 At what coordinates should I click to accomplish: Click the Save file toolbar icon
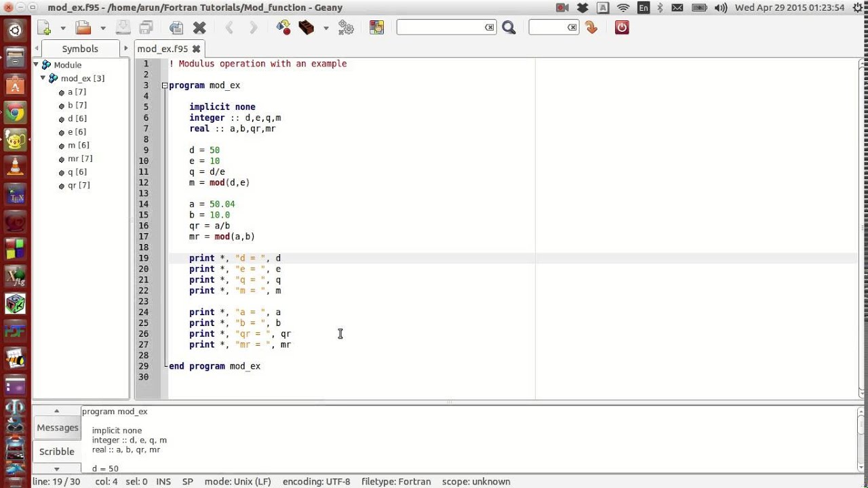(123, 28)
